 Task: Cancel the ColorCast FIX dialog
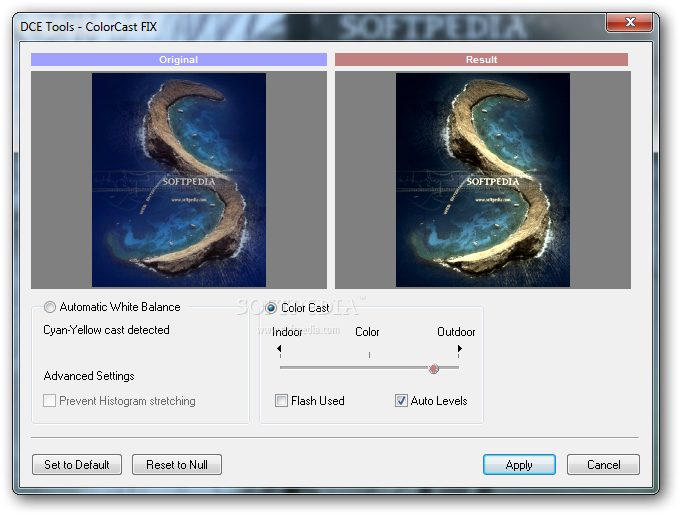pyautogui.click(x=603, y=465)
